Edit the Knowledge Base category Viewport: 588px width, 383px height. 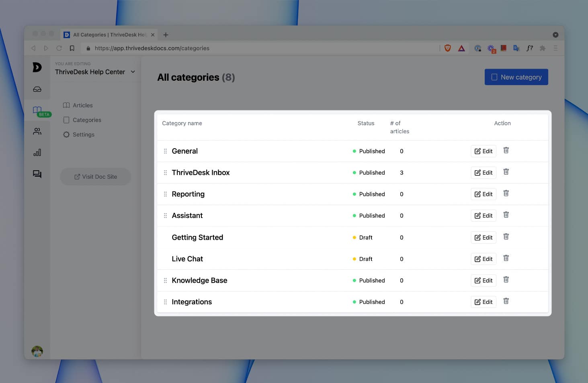484,281
